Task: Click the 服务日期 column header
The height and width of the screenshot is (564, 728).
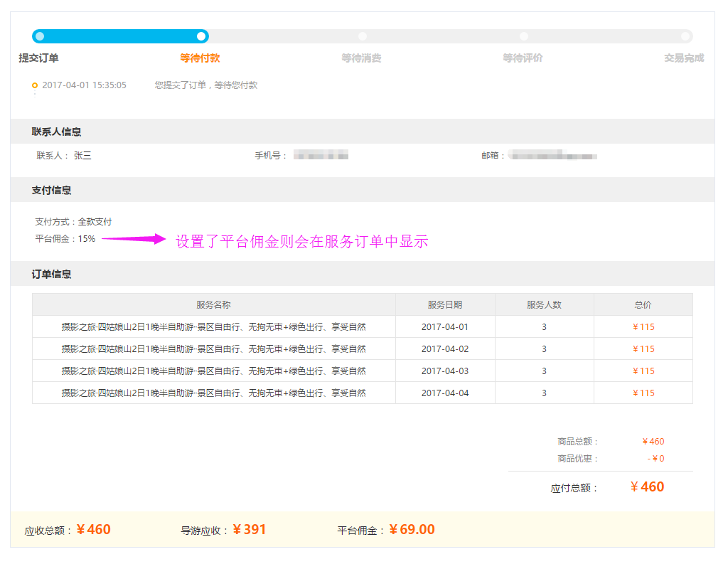Action: pos(445,304)
